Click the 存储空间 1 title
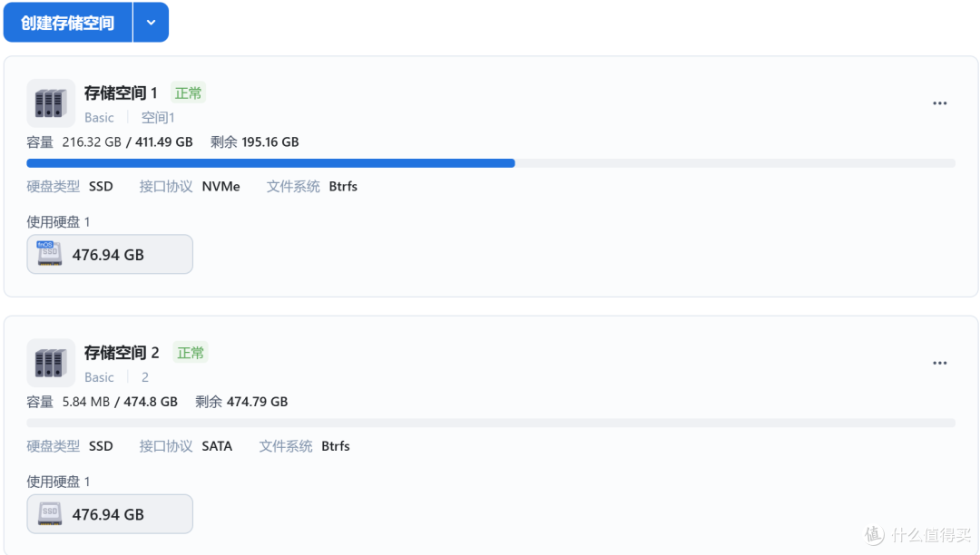Image resolution: width=980 pixels, height=555 pixels. coord(121,93)
